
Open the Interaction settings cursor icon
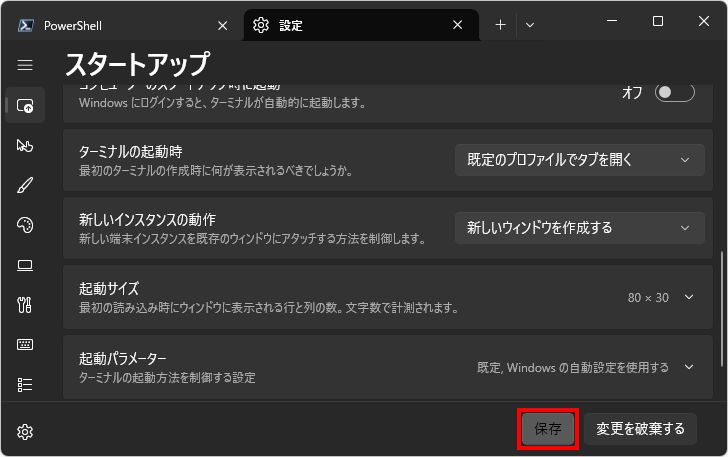click(25, 145)
